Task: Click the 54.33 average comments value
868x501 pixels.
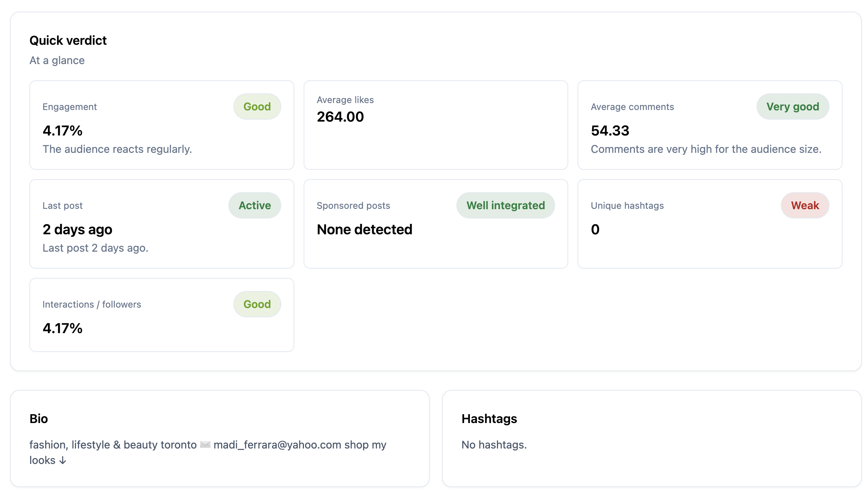Action: pos(610,131)
